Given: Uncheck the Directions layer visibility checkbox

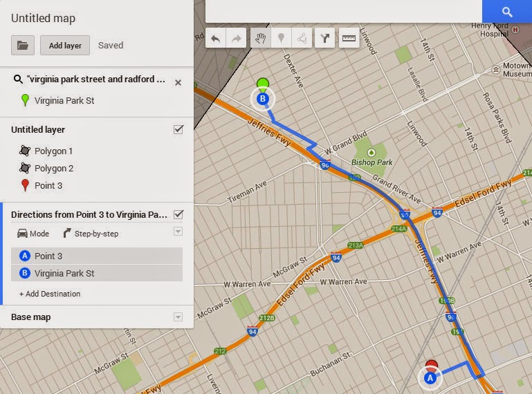Looking at the screenshot, I should point(178,214).
